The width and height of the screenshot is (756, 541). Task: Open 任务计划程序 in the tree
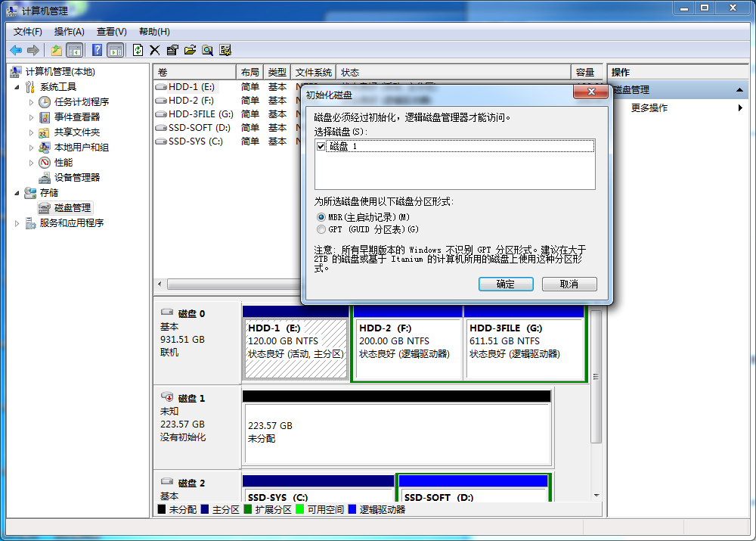tap(82, 102)
